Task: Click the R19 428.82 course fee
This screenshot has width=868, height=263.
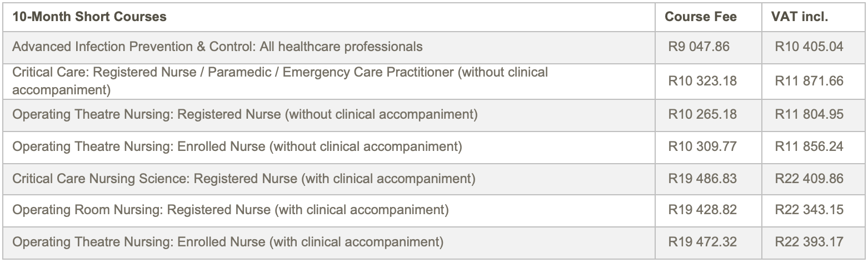Action: click(x=702, y=210)
